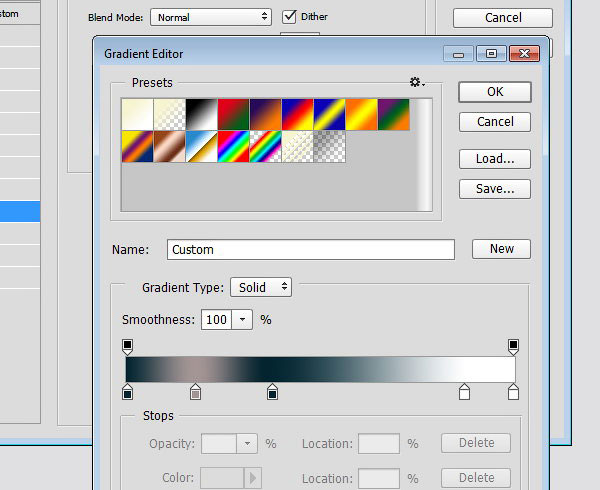The height and width of the screenshot is (490, 600).
Task: Select the violet to orange gradient preset
Action: [266, 114]
